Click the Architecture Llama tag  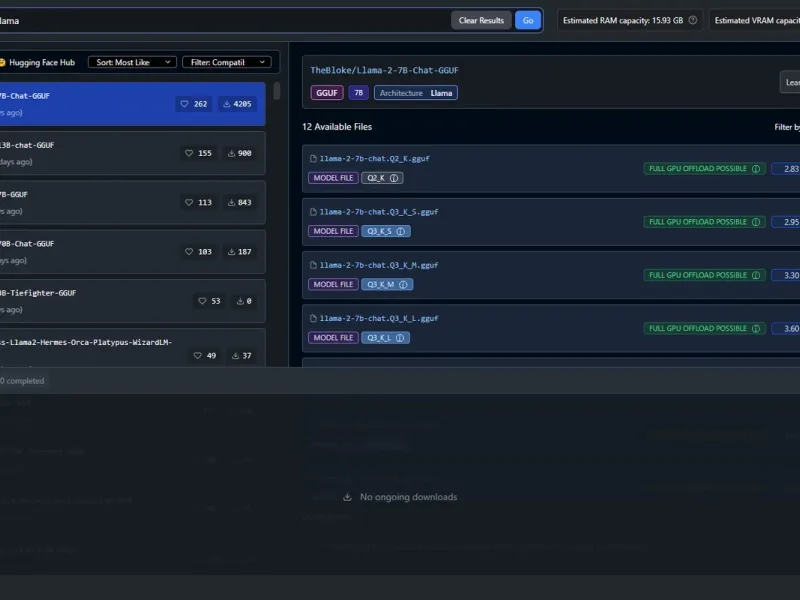pyautogui.click(x=416, y=93)
